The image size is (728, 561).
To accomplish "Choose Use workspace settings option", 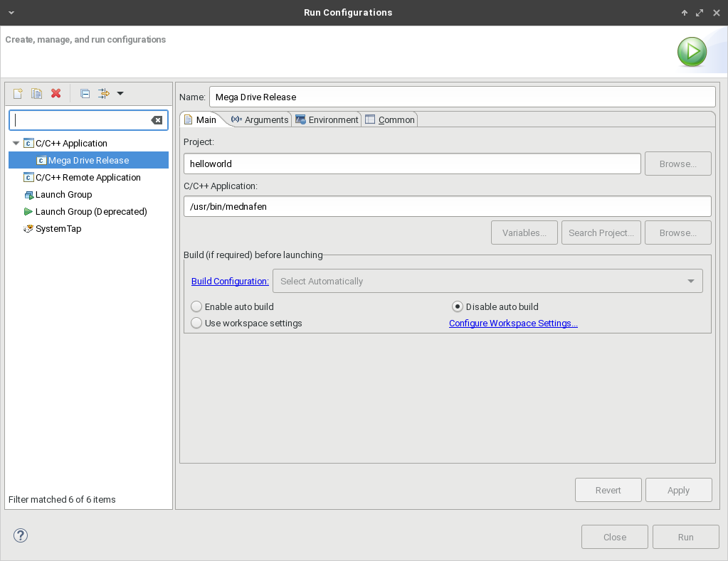I will click(x=196, y=323).
